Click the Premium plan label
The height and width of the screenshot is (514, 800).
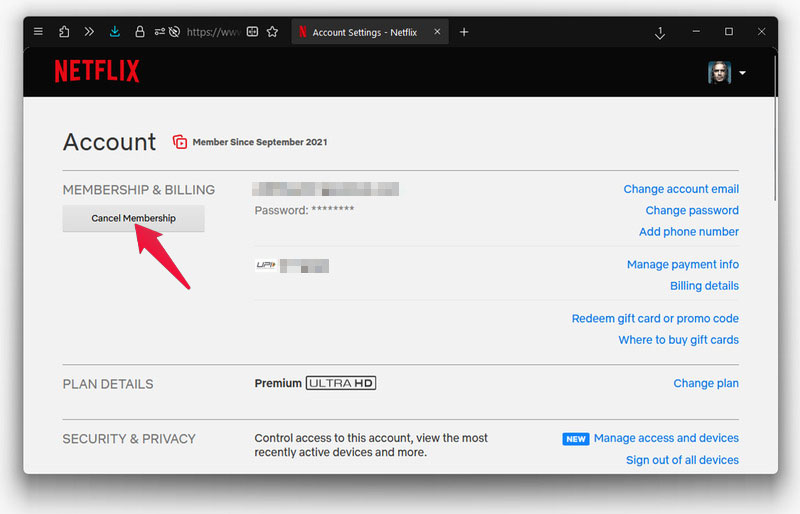click(x=278, y=383)
